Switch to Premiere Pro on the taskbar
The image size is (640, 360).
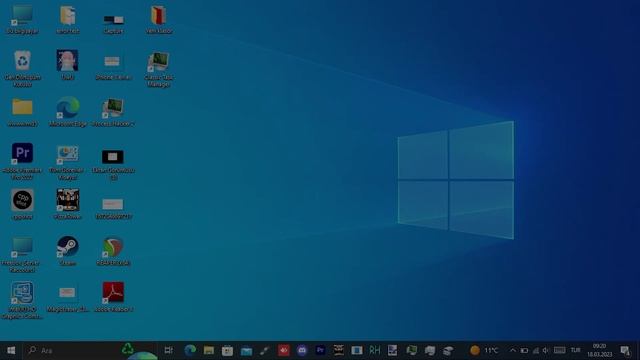[x=320, y=350]
